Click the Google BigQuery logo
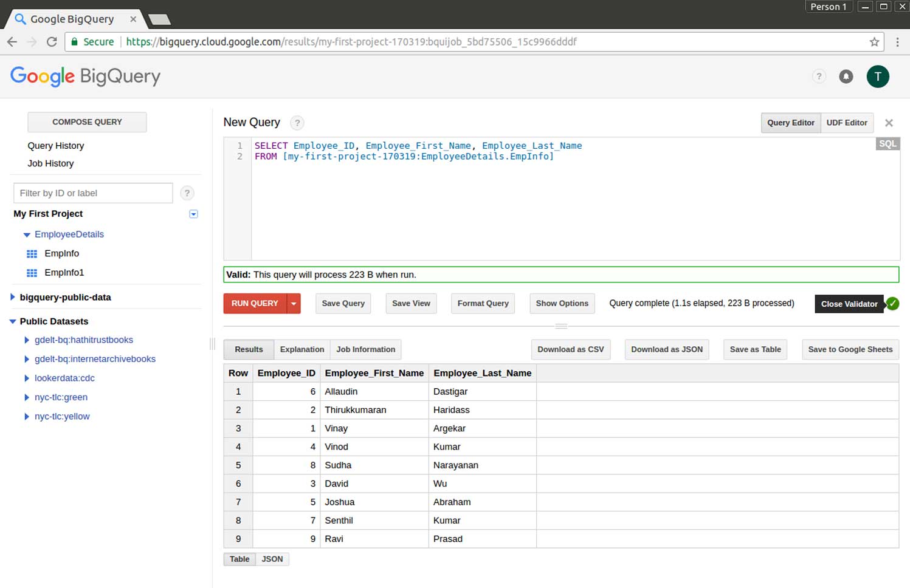 coord(86,77)
